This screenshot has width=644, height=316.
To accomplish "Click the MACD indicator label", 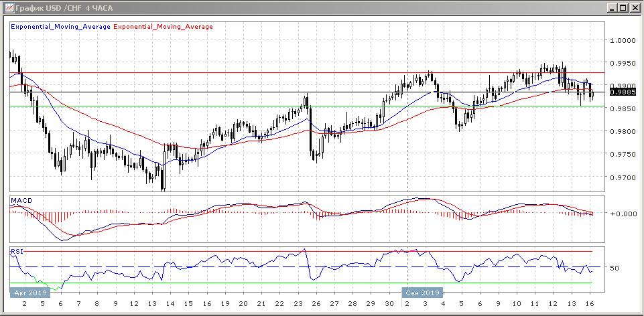I will point(21,201).
